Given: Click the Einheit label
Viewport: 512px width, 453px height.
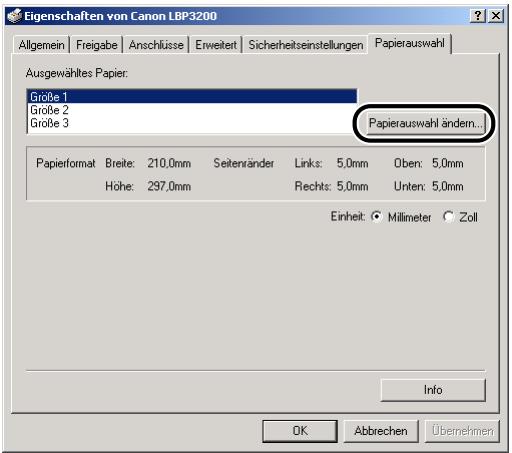Looking at the screenshot, I should pos(348,217).
